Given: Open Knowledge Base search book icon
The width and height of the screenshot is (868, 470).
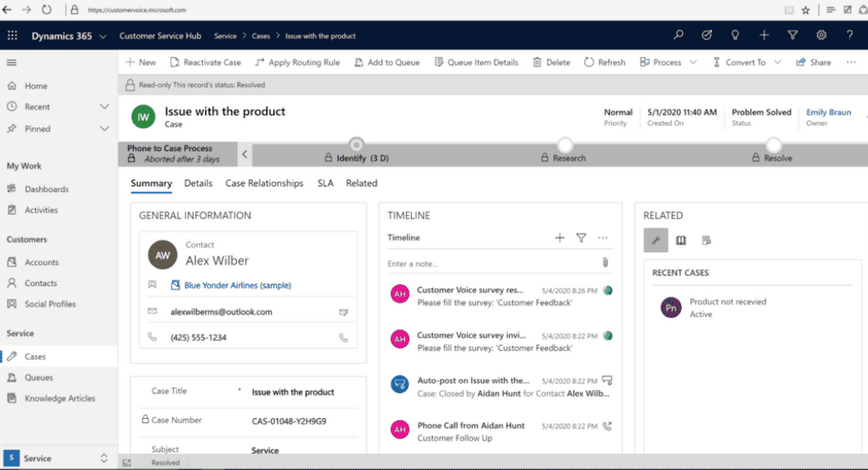Looking at the screenshot, I should (681, 240).
